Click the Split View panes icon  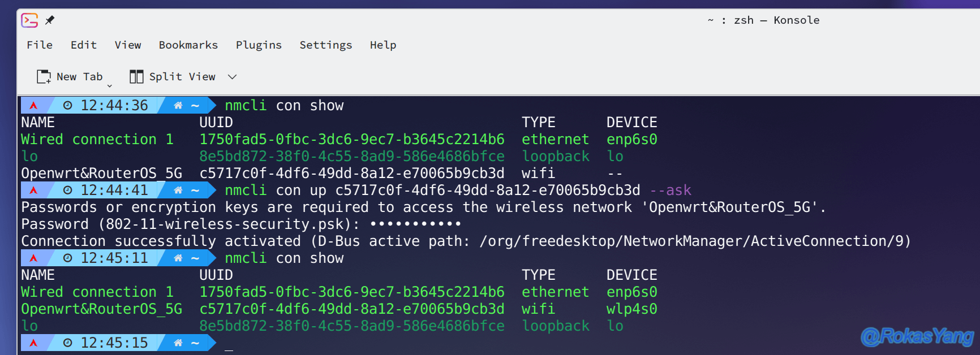coord(136,76)
